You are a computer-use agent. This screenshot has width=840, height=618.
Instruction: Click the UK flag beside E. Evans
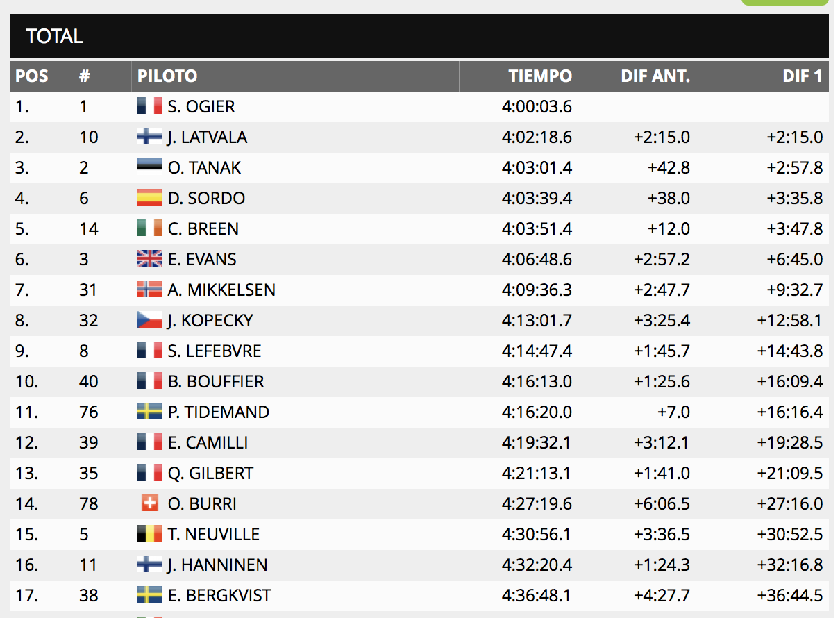tap(149, 259)
